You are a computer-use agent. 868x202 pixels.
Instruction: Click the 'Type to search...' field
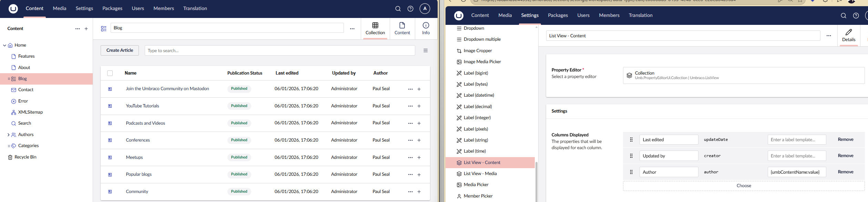279,50
